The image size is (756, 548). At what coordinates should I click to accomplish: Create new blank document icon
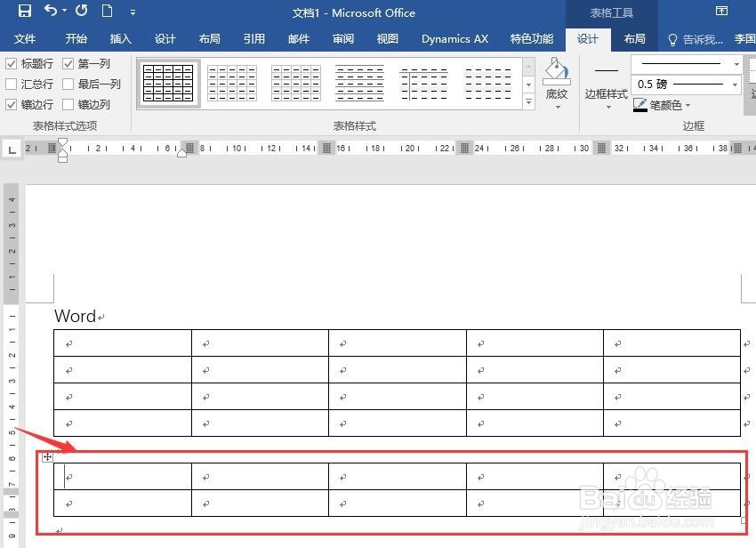(107, 11)
